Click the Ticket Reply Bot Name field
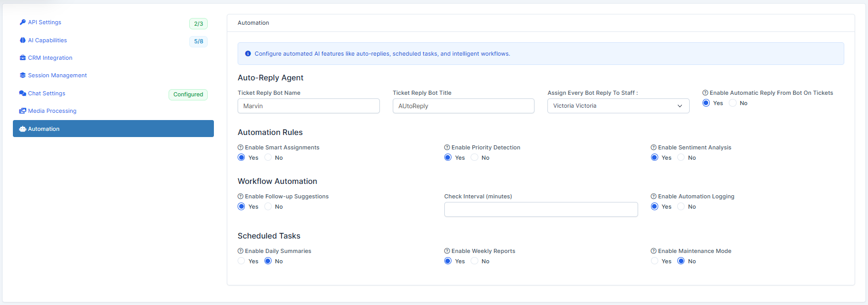868x305 pixels. [x=308, y=106]
